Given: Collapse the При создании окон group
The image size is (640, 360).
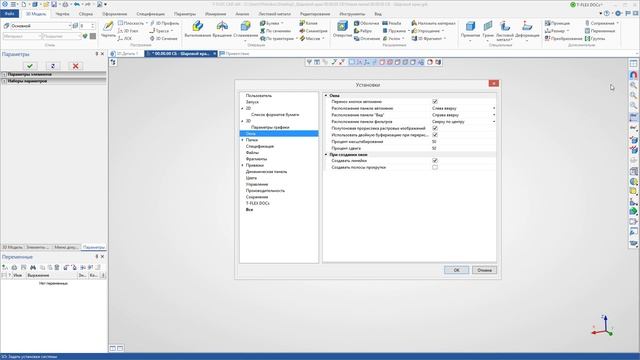Looking at the screenshot, I should (x=326, y=155).
